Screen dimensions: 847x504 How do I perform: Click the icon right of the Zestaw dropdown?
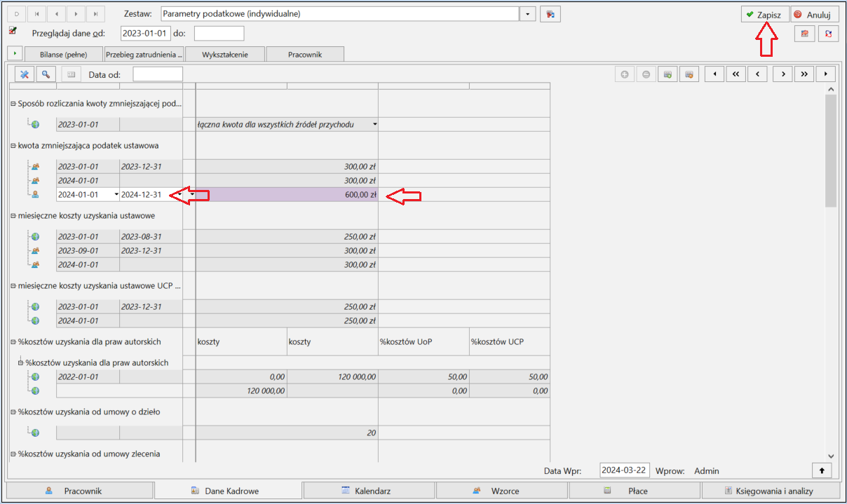pyautogui.click(x=550, y=14)
